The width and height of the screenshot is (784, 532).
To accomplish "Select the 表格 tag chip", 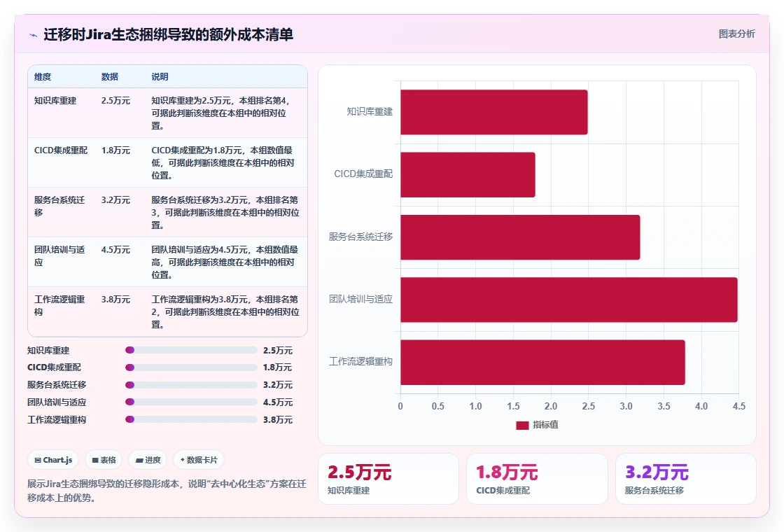I will click(104, 460).
